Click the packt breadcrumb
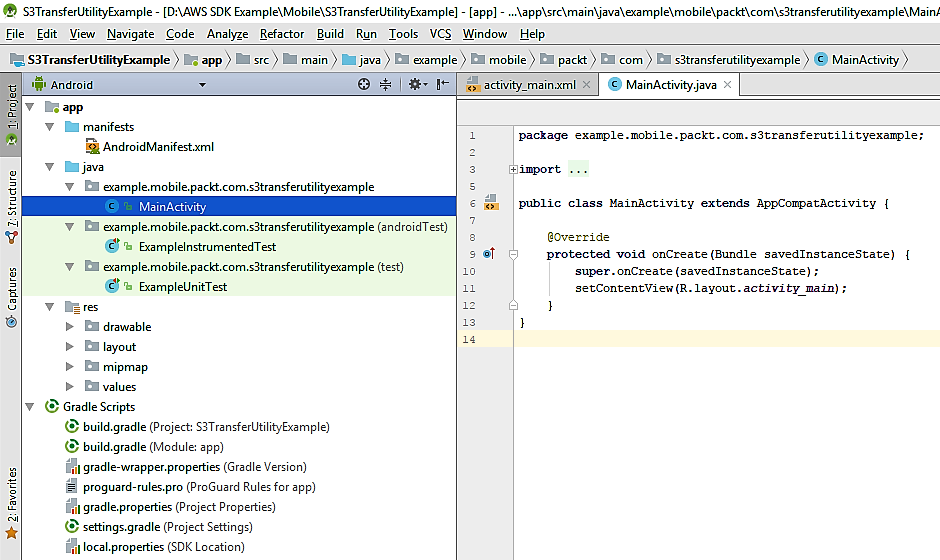The height and width of the screenshot is (560, 940). coord(564,60)
